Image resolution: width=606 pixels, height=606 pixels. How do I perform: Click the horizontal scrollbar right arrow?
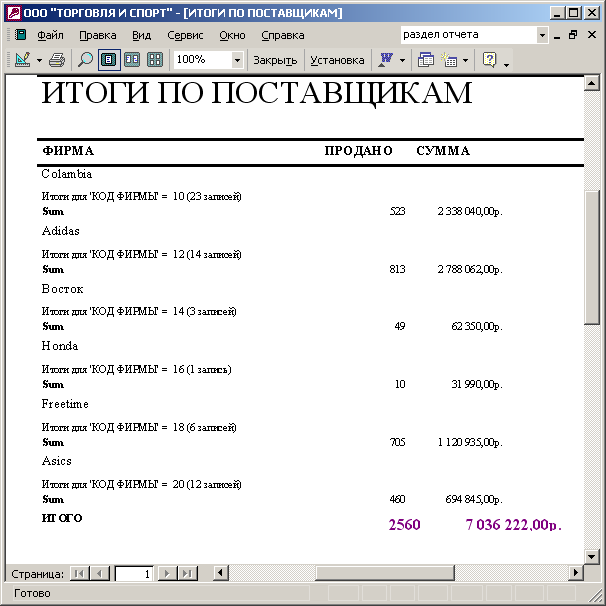(576, 572)
